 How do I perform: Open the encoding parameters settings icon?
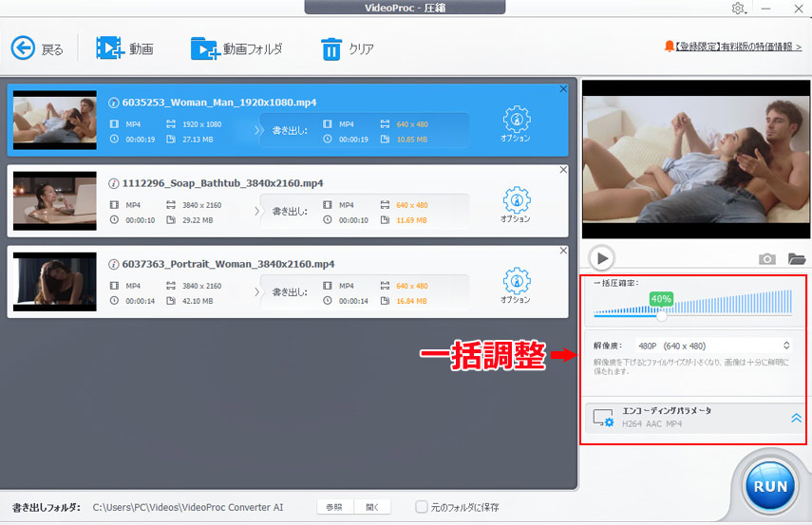click(603, 418)
